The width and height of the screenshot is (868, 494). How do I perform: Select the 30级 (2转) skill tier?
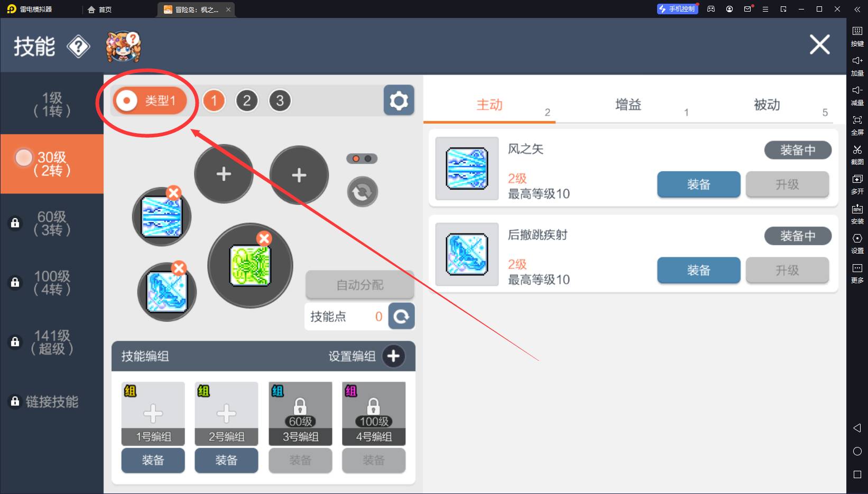pyautogui.click(x=52, y=164)
